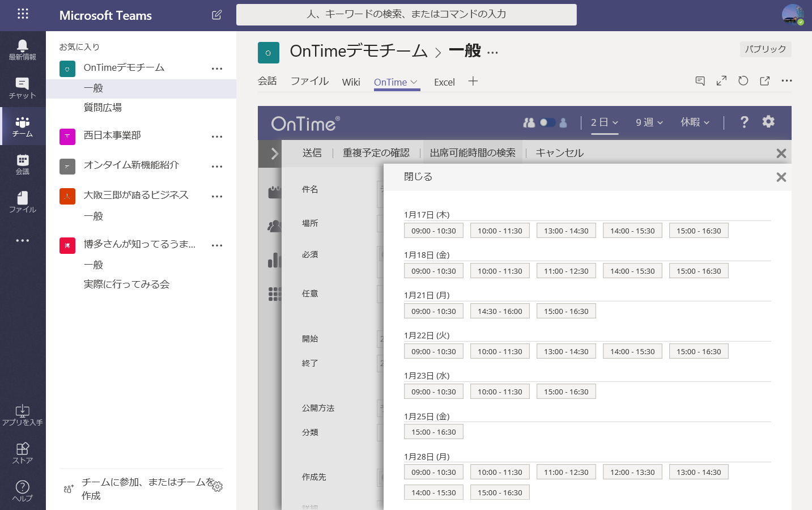812x510 pixels.
Task: Open オンタイム新機能紹介 more options
Action: tap(217, 167)
